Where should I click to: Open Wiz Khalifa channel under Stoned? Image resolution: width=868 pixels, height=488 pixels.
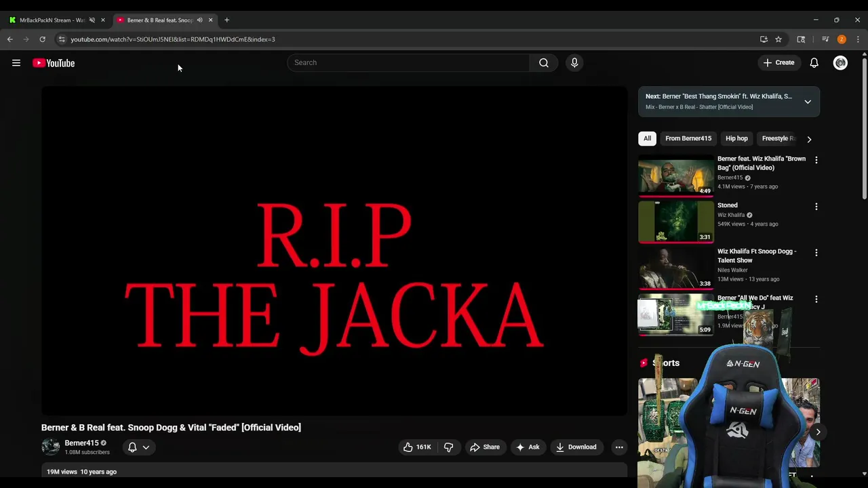[x=731, y=215]
